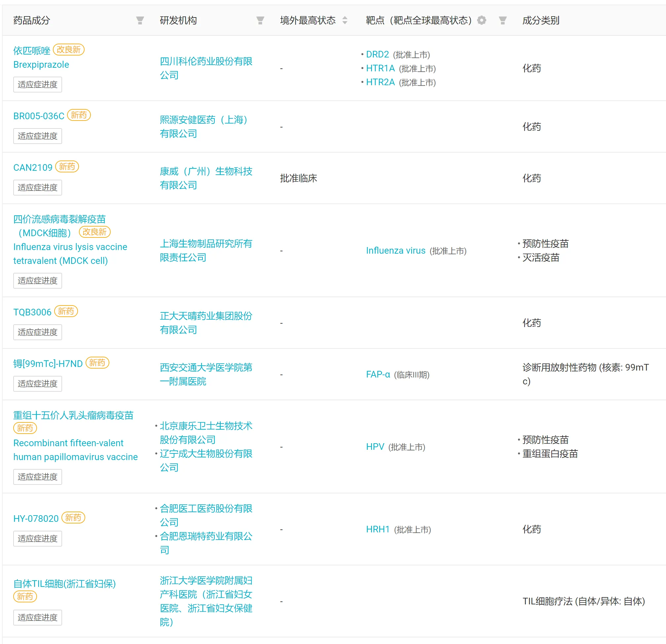666x644 pixels.
Task: Open 合肥医工医药股份有限公司 link
Action: 206,515
